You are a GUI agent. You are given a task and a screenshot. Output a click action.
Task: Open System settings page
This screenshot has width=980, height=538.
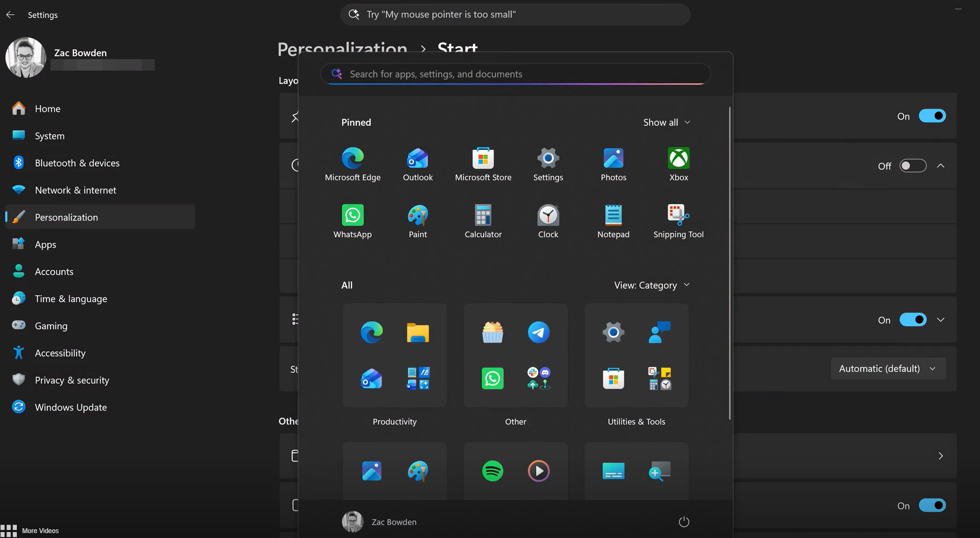tap(100, 136)
